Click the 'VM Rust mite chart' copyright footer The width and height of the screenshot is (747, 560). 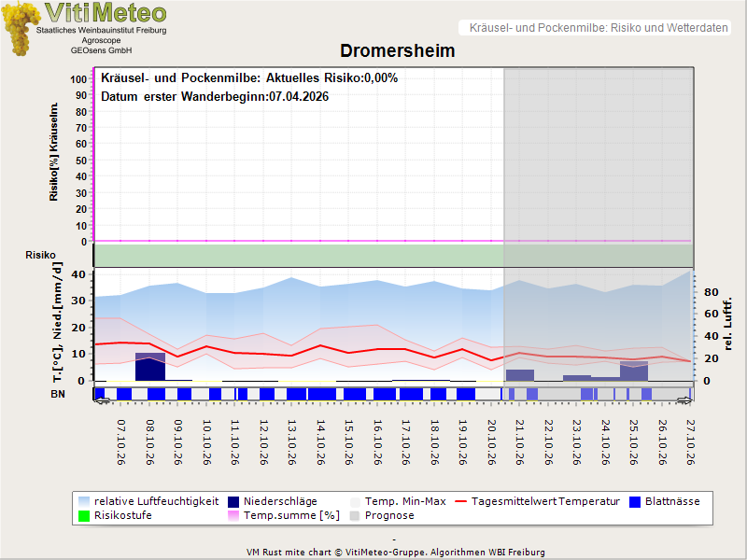coord(395,553)
